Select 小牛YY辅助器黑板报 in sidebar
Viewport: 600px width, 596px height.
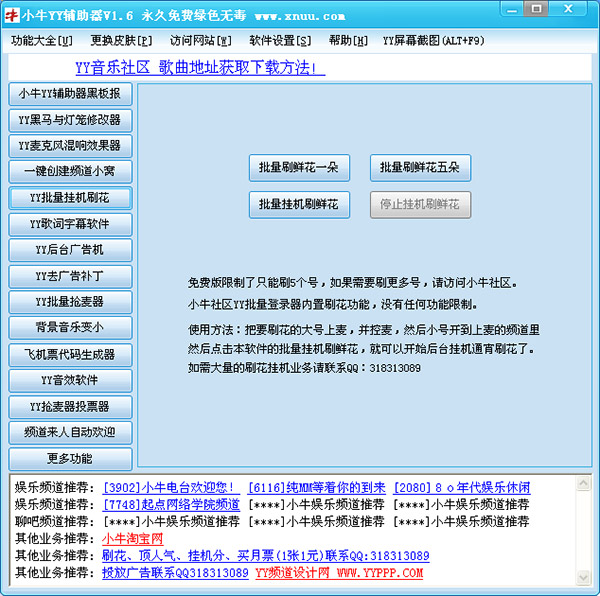(70, 94)
